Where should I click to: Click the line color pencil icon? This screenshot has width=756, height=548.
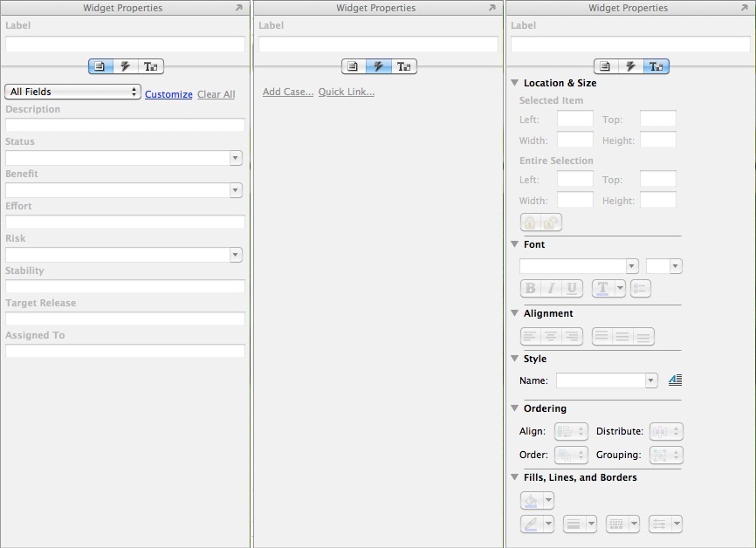coord(531,524)
